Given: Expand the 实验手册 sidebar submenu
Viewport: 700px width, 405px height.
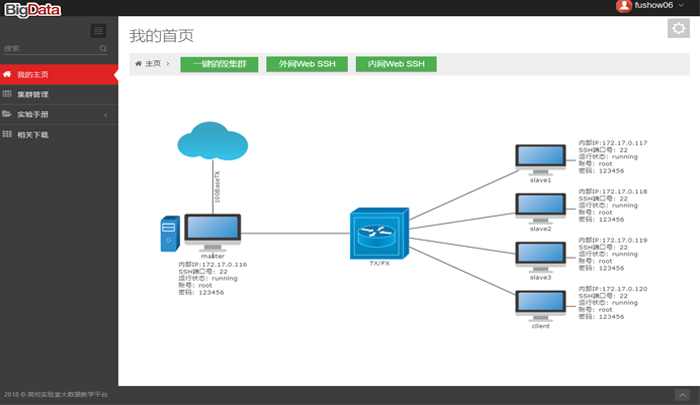Looking at the screenshot, I should click(58, 114).
